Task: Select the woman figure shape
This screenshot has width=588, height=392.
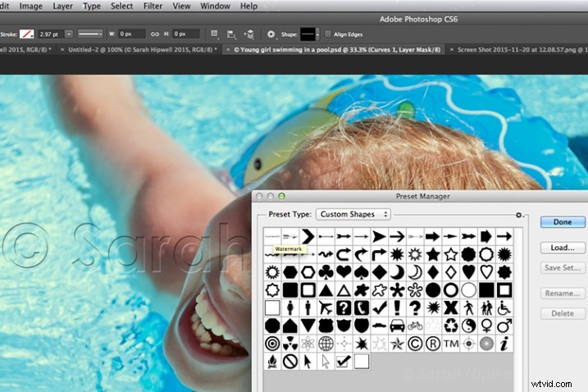Action: pyautogui.click(x=290, y=308)
